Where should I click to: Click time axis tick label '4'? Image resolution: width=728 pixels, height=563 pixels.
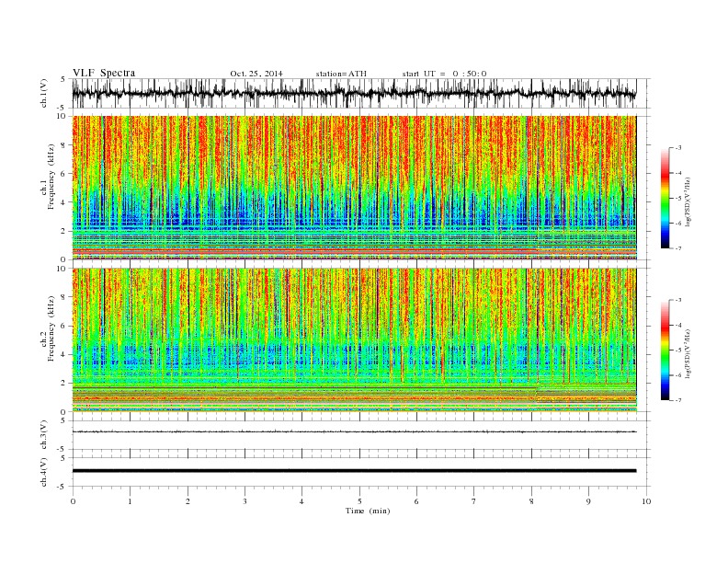point(301,501)
